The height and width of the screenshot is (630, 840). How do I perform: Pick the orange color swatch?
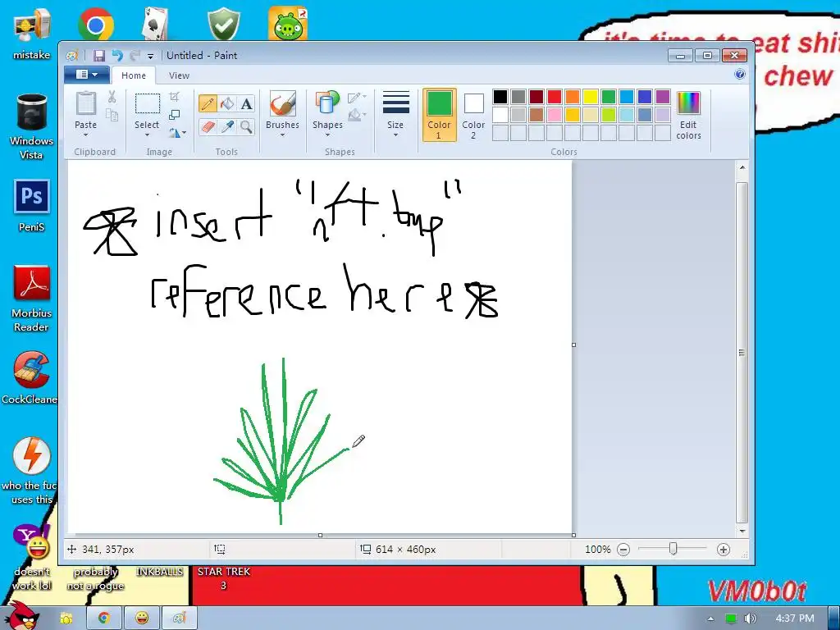click(x=572, y=97)
